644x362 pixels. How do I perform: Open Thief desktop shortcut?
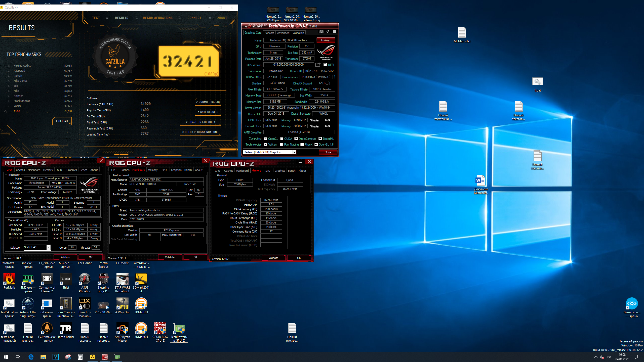[x=66, y=281]
